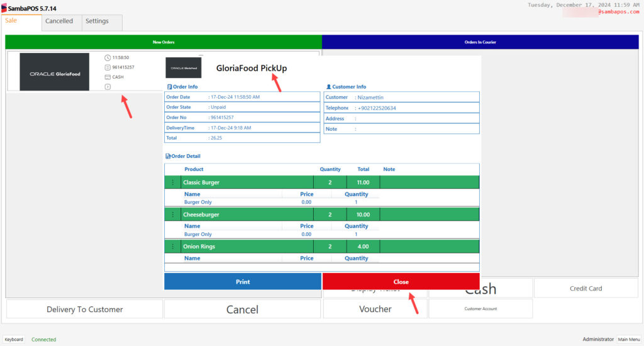644x346 pixels.
Task: Click the Telephone value +902122520634
Action: point(377,108)
